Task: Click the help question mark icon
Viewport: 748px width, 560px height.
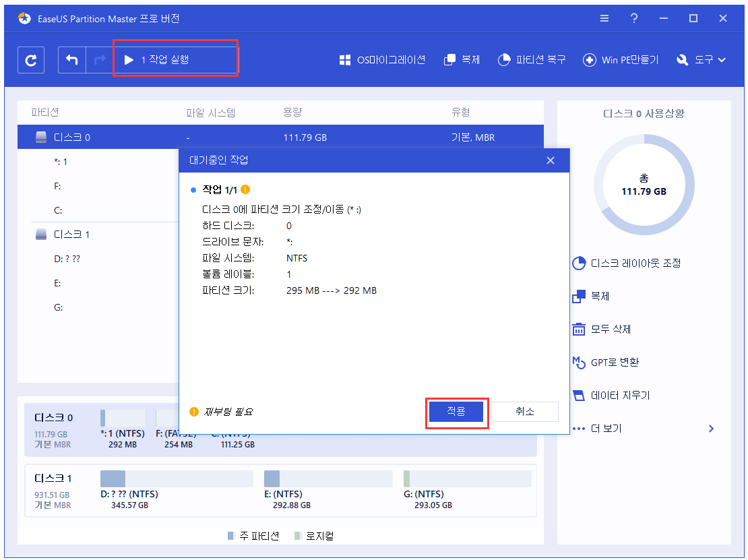Action: click(634, 18)
